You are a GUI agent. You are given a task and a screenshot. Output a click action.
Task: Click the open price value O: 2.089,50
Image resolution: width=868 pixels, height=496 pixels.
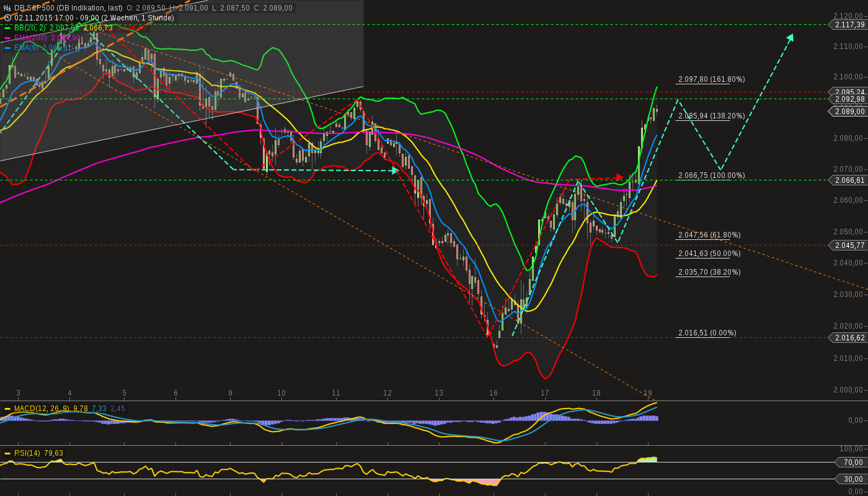(x=146, y=8)
